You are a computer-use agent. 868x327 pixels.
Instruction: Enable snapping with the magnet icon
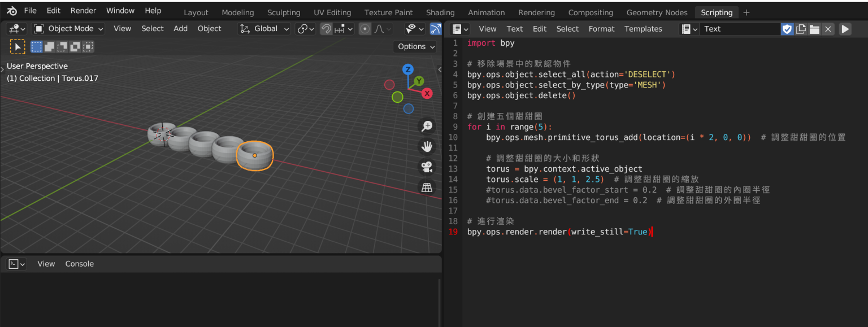tap(326, 28)
